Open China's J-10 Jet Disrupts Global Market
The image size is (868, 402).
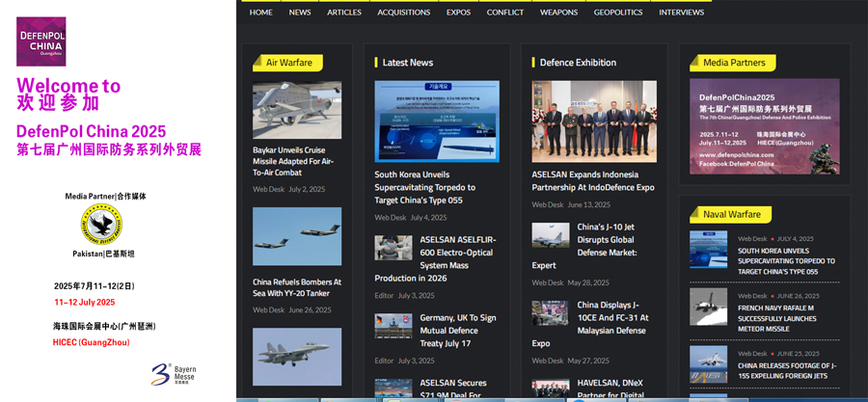click(x=586, y=246)
